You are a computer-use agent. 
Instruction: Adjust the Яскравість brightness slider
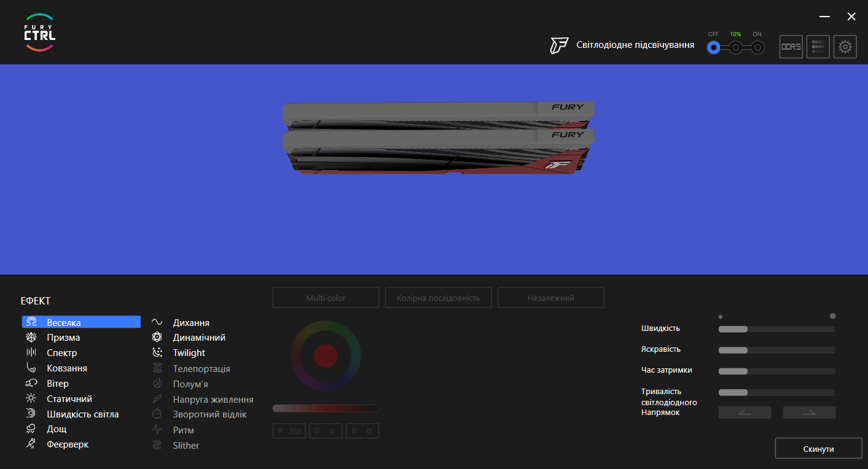[777, 350]
